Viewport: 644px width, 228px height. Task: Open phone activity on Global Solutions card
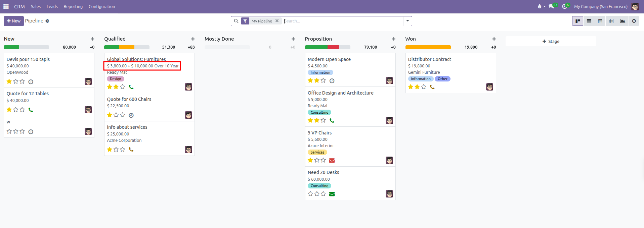point(131,87)
